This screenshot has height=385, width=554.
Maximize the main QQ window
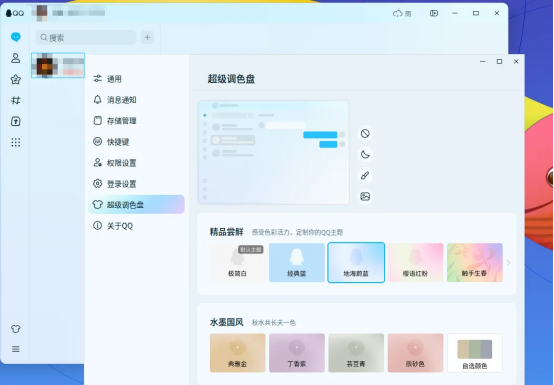click(476, 13)
